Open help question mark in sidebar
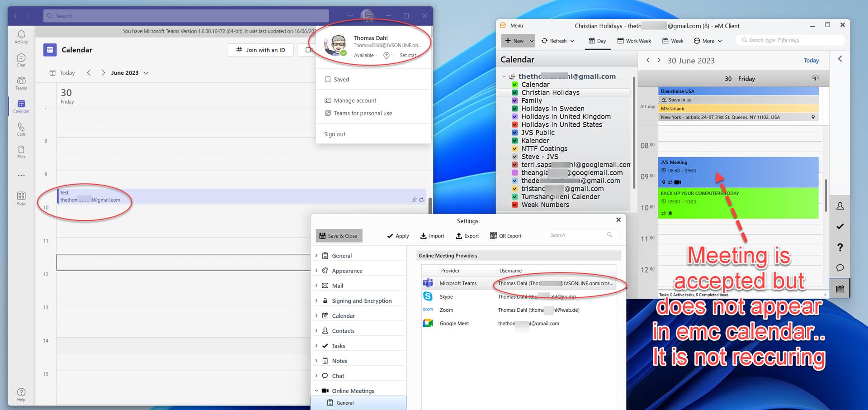This screenshot has height=410, width=868. pos(840,247)
